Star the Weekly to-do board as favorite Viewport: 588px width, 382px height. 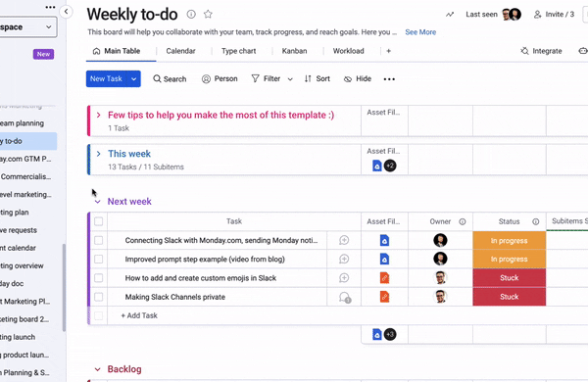[x=208, y=15]
